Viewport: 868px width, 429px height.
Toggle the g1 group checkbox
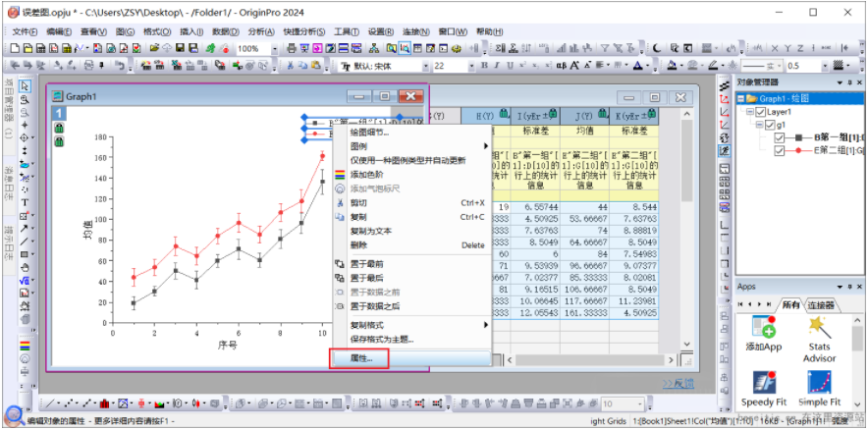click(770, 125)
